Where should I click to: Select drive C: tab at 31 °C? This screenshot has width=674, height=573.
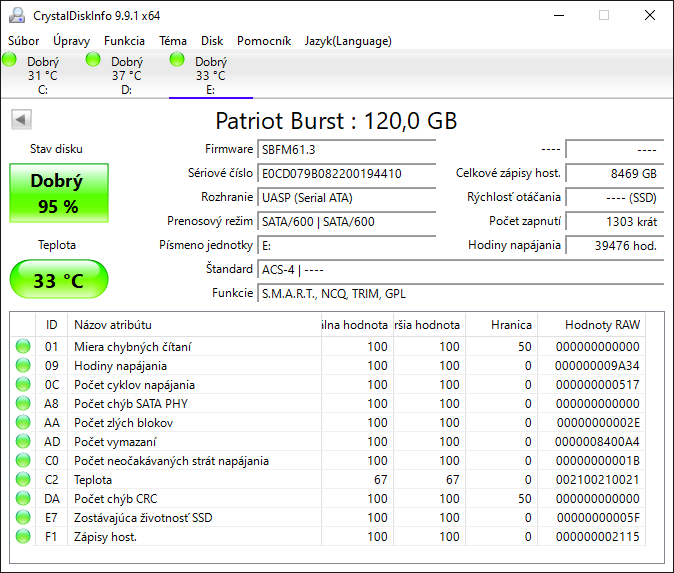[43, 75]
